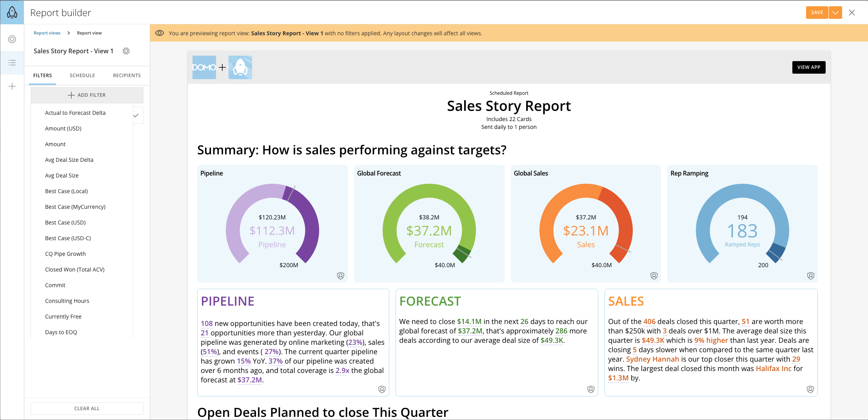Click the rocket app logo icon
Screen dimensions: 868x420
click(x=12, y=12)
